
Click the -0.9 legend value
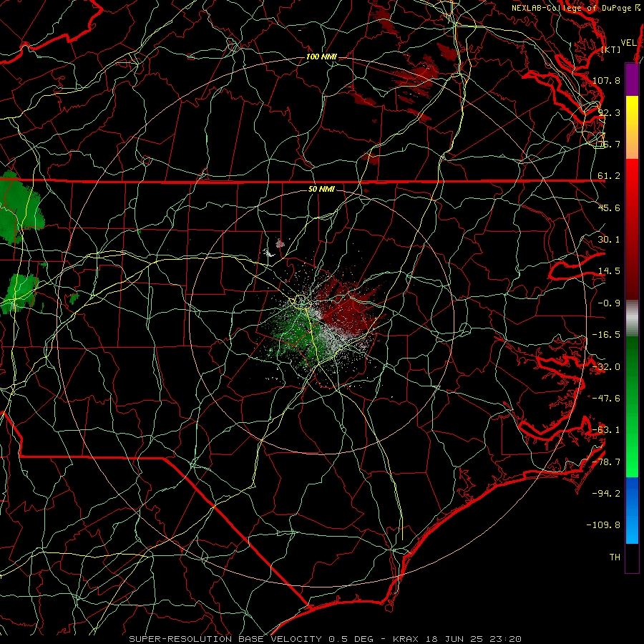[x=609, y=303]
